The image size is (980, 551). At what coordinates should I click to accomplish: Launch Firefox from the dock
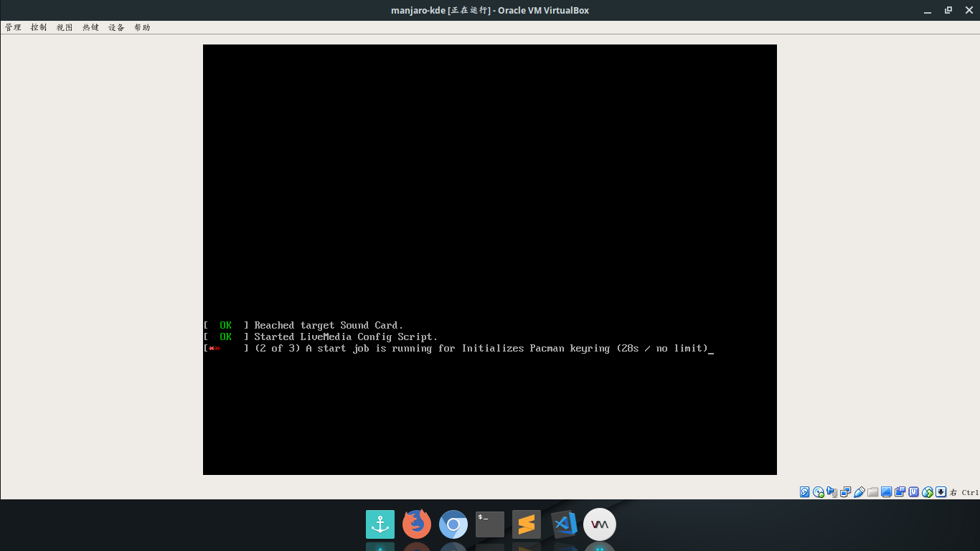[x=417, y=524]
